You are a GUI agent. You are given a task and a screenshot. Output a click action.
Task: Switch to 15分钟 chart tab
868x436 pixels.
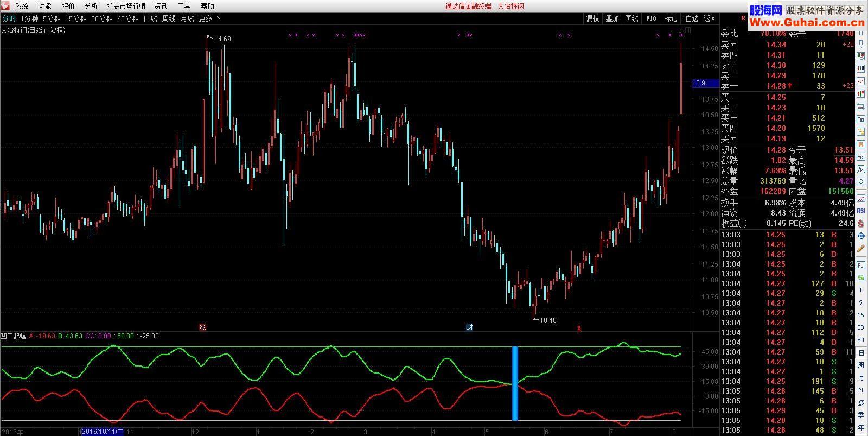tap(76, 18)
